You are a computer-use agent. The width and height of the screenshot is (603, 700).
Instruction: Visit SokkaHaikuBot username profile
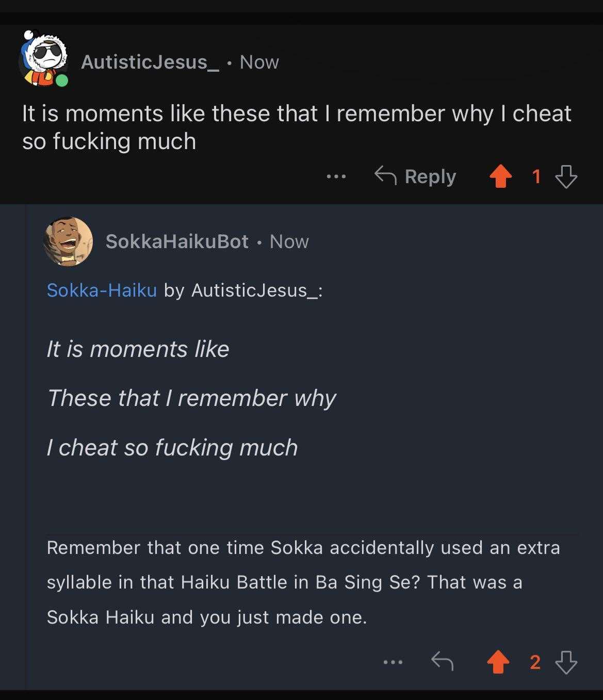point(177,241)
